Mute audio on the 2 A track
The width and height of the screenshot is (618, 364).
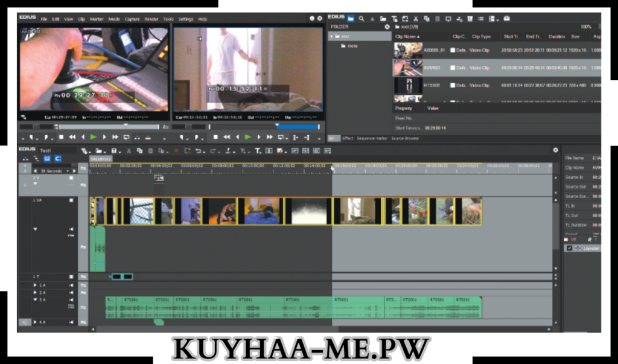(71, 293)
